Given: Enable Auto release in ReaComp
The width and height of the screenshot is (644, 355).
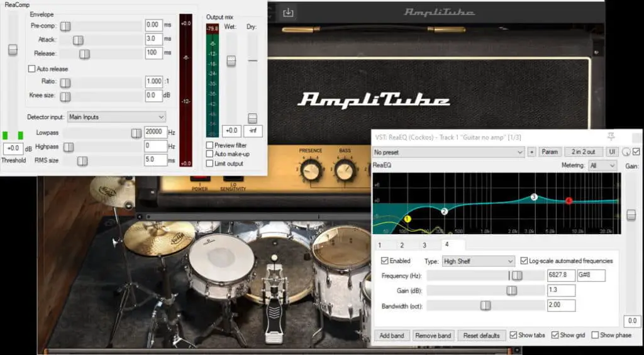Looking at the screenshot, I should point(31,69).
